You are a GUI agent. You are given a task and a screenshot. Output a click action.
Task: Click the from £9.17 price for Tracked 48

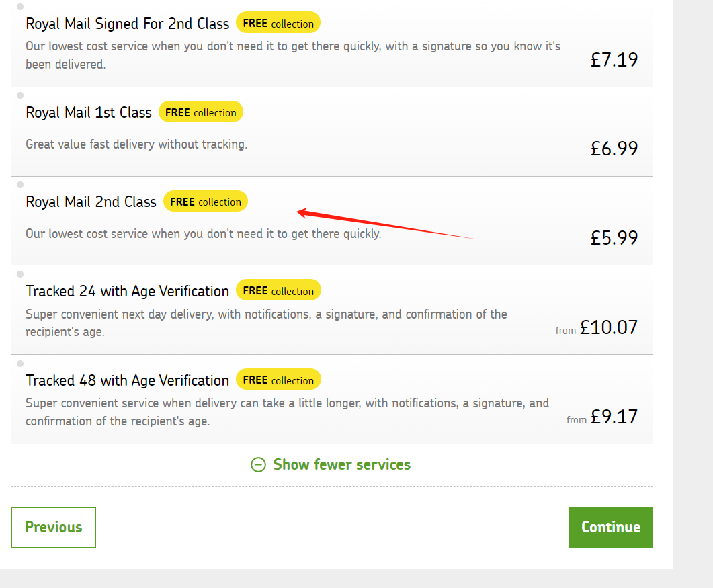pos(602,417)
